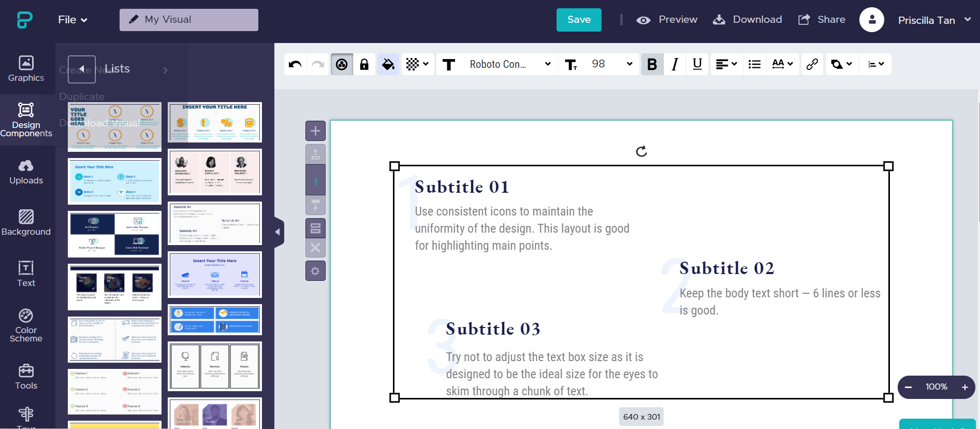
Task: Select the Feature 1 checklist template
Action: pyautogui.click(x=114, y=392)
